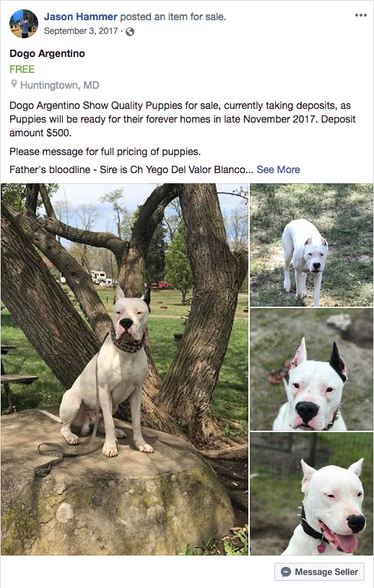Open thumbnail of dog with black ear
The width and height of the screenshot is (374, 588).
(x=311, y=369)
